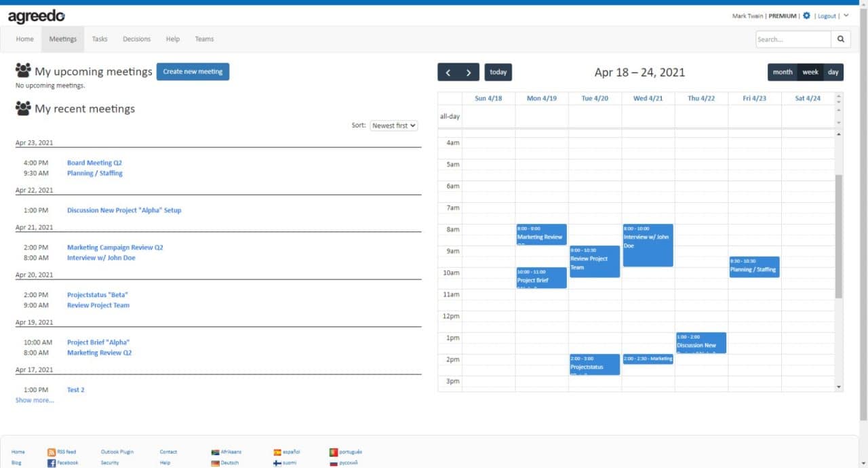Viewport: 868px width, 468px height.
Task: Switch the calendar to day view
Action: pos(833,72)
